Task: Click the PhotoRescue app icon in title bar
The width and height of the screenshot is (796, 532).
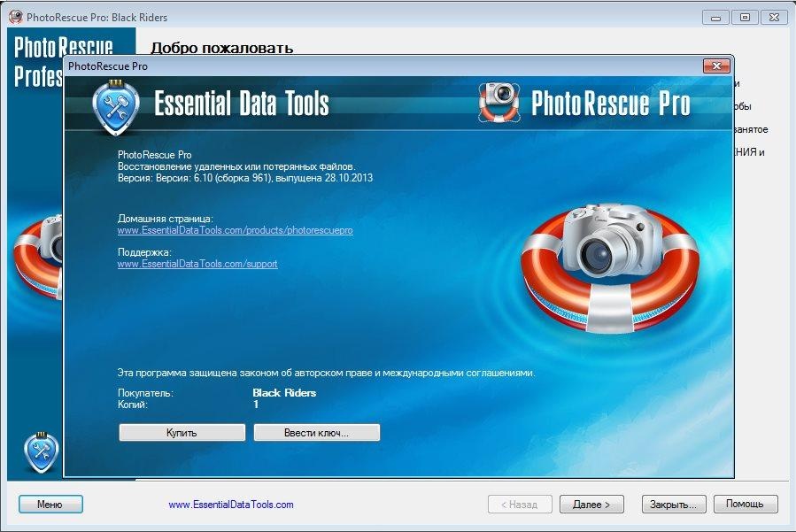Action: point(16,17)
